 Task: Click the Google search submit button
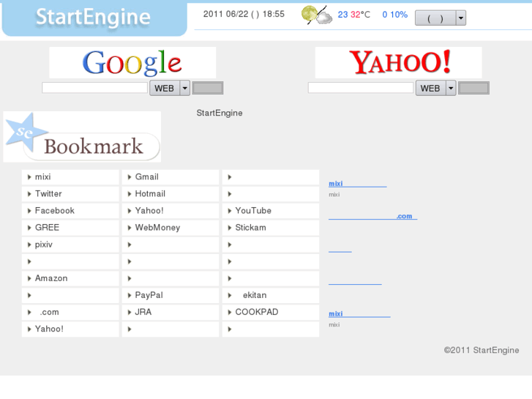pos(208,88)
